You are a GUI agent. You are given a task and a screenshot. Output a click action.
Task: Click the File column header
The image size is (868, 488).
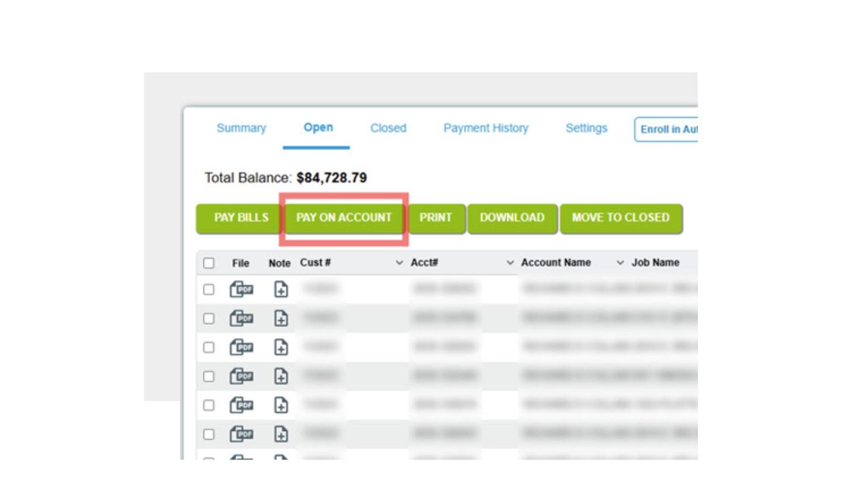(x=241, y=263)
